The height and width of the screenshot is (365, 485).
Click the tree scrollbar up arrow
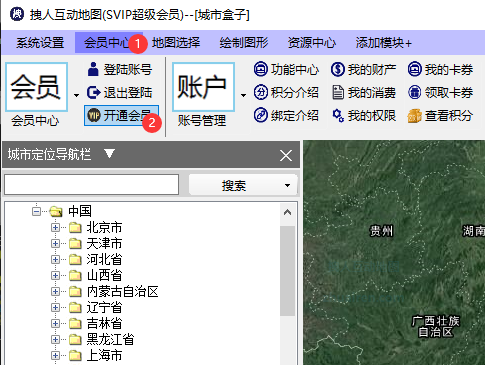287,212
